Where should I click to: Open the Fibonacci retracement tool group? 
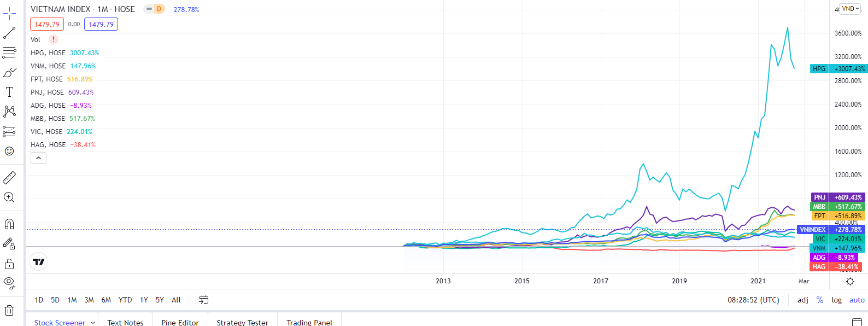pyautogui.click(x=9, y=53)
